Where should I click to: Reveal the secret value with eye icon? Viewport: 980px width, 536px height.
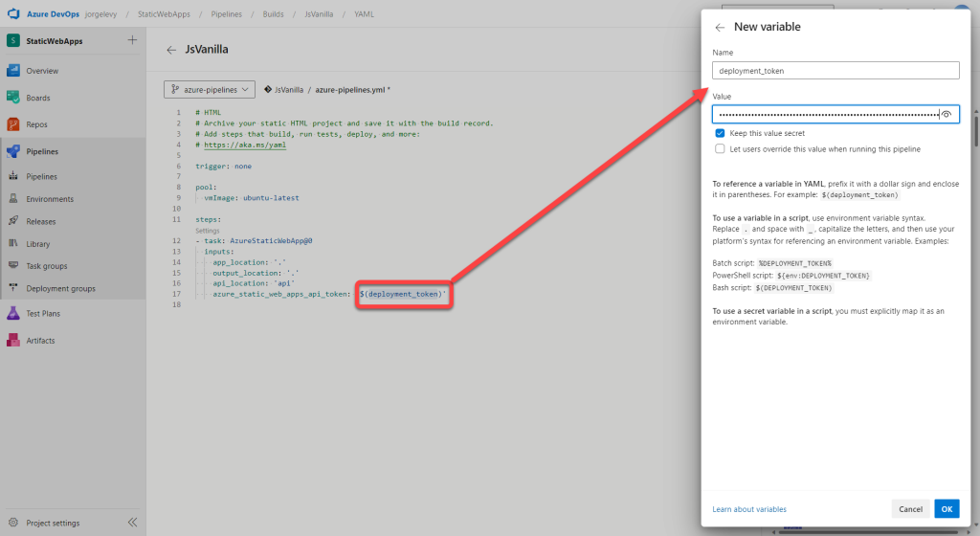947,114
